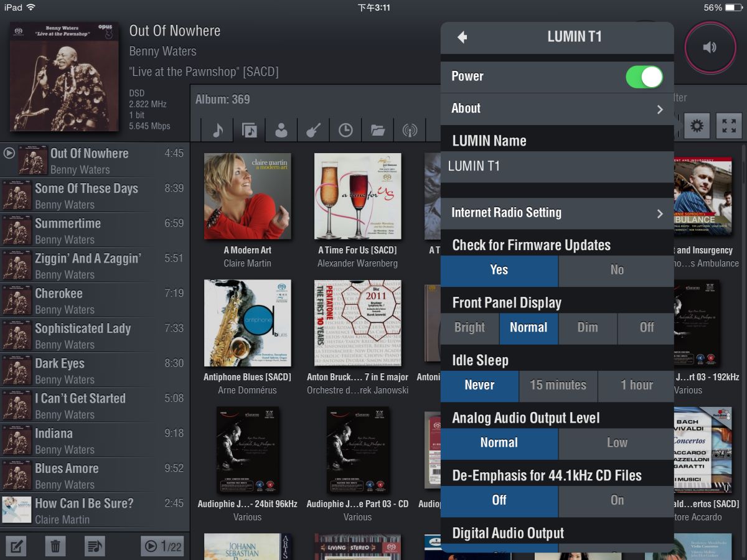Select No for Check for Firmware Updates
This screenshot has width=747, height=560.
pos(617,270)
